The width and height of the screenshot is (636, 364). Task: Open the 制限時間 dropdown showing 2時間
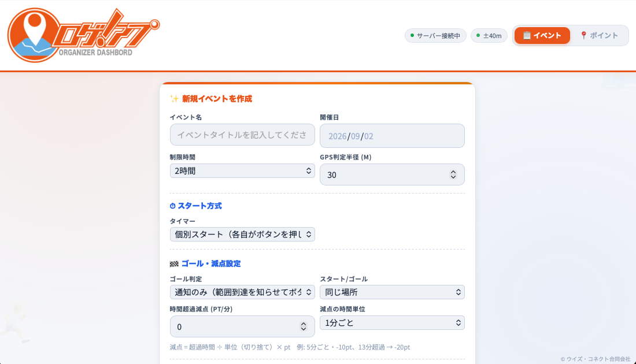click(x=243, y=170)
